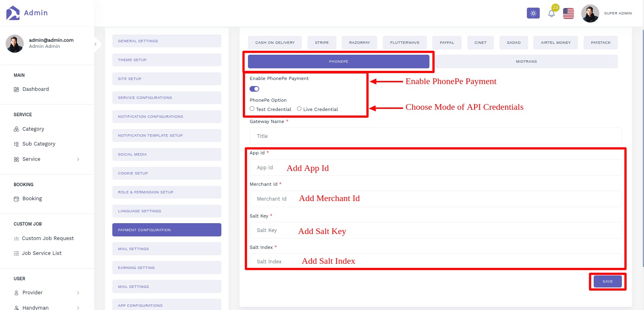Image resolution: width=644 pixels, height=310 pixels.
Task: Click Category icon in sidebar
Action: [x=17, y=129]
